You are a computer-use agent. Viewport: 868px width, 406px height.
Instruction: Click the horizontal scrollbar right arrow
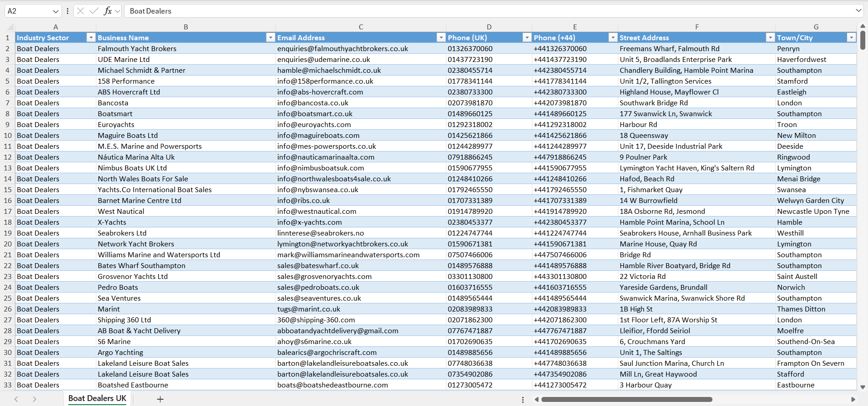pos(853,399)
